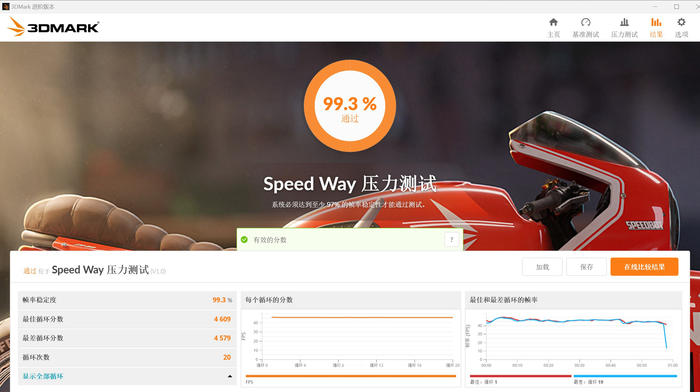Open the 基准测试 benchmarks section
This screenshot has width=700, height=392.
coord(586,28)
